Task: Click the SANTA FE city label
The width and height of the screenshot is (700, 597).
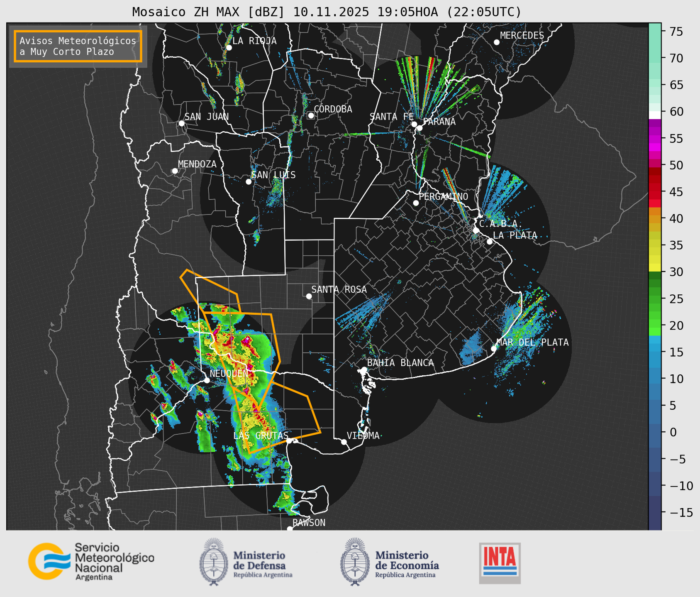Action: click(x=392, y=117)
